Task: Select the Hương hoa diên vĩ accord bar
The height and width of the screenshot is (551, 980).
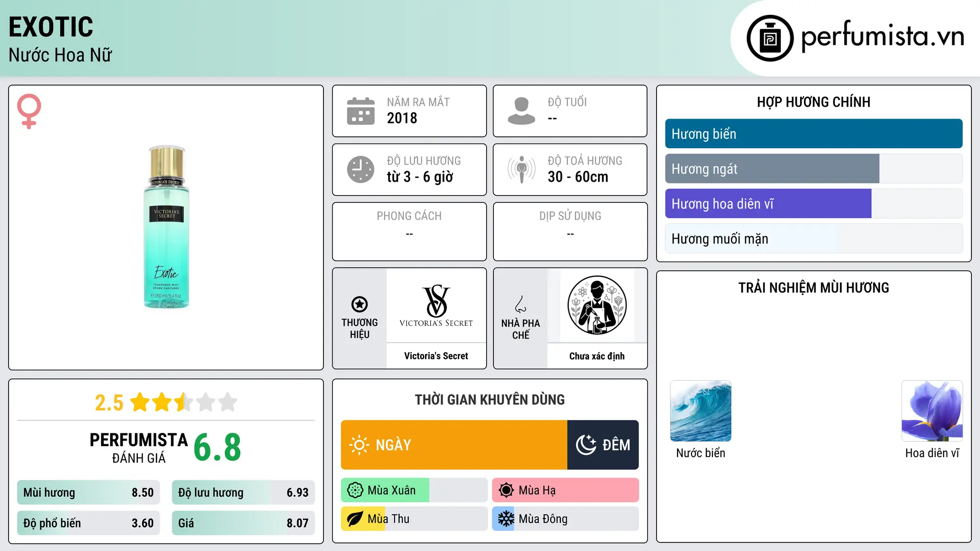Action: tap(813, 204)
